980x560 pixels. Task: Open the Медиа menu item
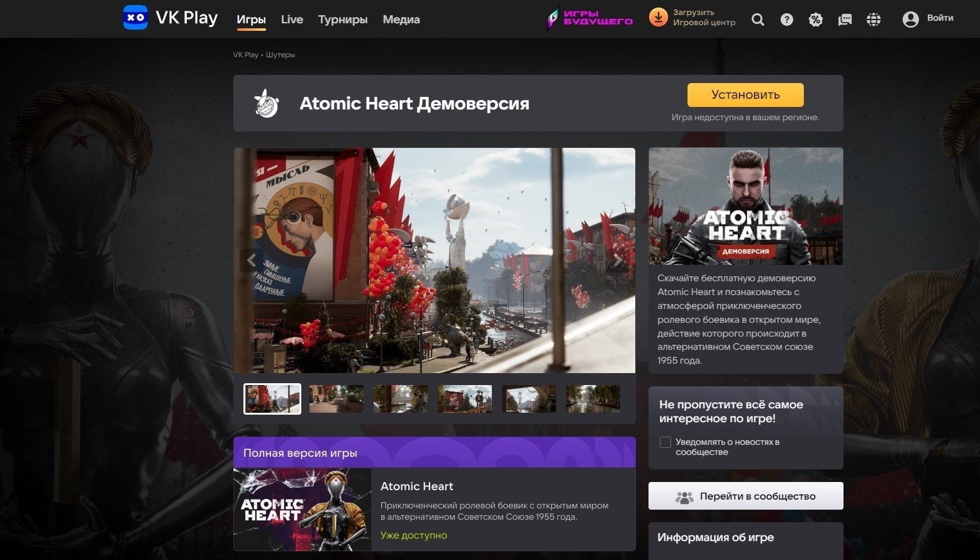click(x=401, y=20)
